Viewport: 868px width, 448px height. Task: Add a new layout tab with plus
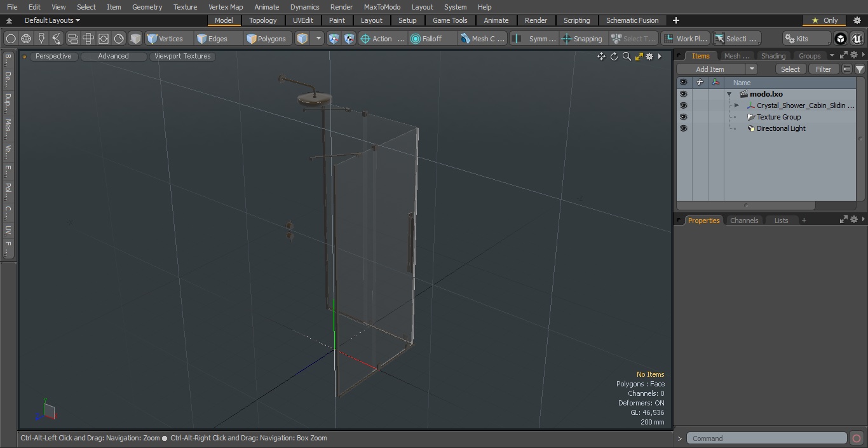pos(676,20)
